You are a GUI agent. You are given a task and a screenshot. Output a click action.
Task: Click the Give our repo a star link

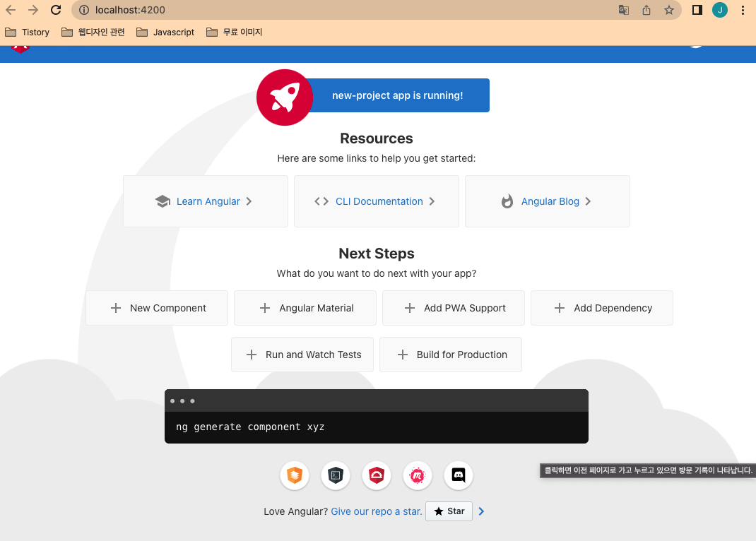point(377,511)
